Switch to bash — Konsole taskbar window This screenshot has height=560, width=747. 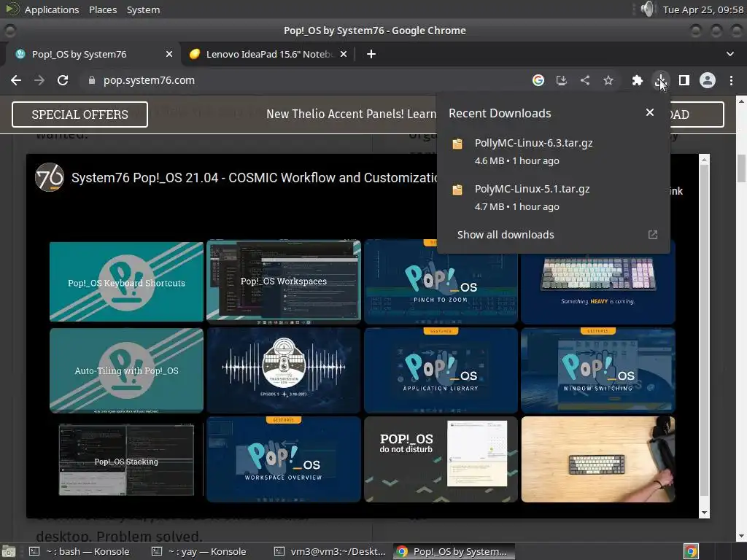[80, 551]
